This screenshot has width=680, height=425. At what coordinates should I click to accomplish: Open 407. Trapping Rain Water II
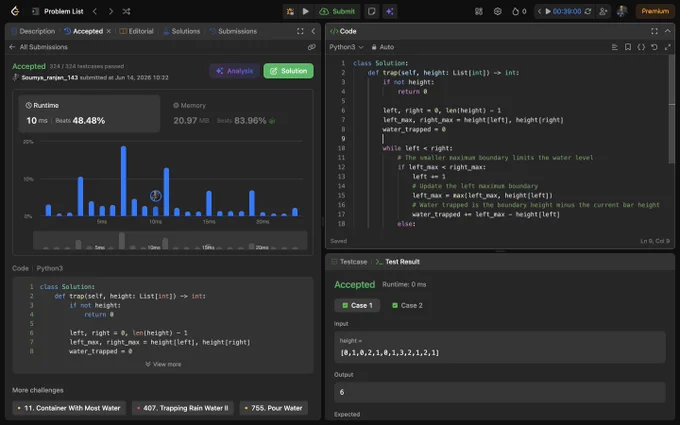[x=183, y=408]
